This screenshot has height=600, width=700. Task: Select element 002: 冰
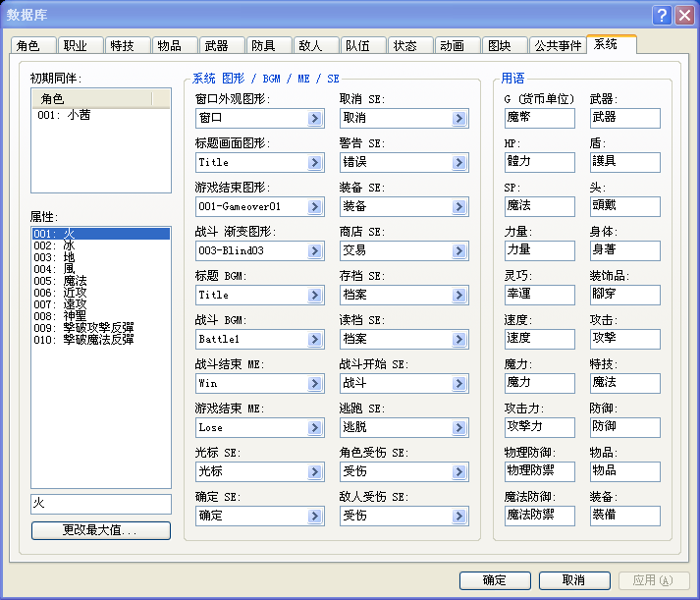coord(101,245)
